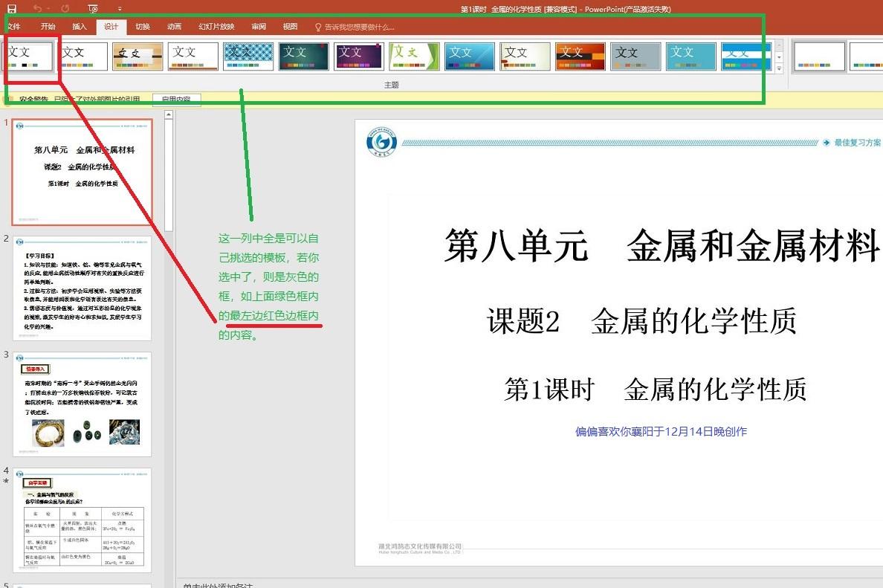Click the 启用内容 button in security warning
Viewport: 883px width, 588px height.
(x=177, y=97)
